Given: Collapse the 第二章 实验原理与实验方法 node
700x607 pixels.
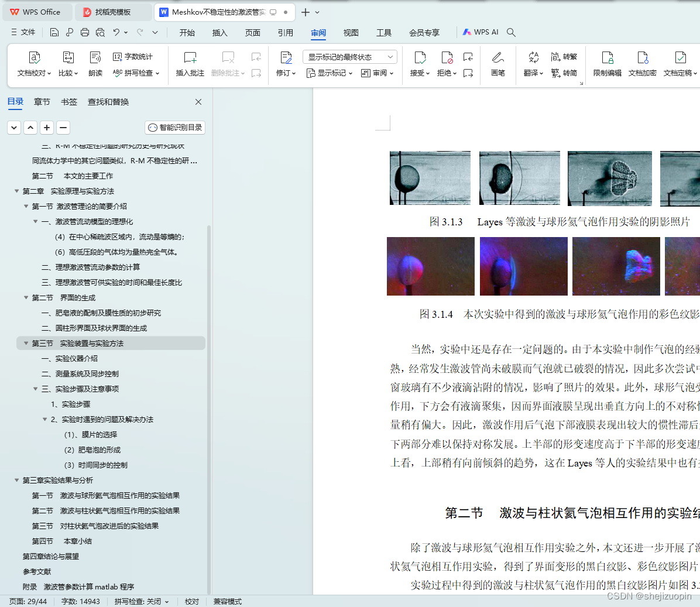Looking at the screenshot, I should (x=16, y=191).
